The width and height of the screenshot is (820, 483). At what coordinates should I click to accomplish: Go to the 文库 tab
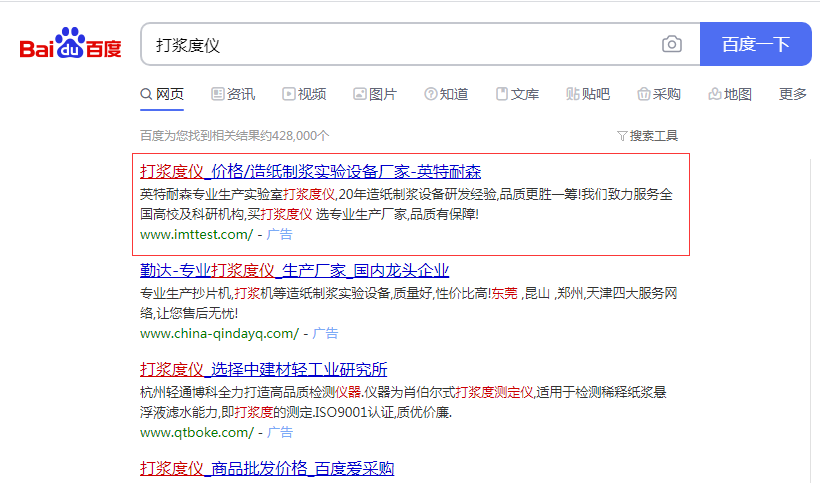[x=517, y=94]
